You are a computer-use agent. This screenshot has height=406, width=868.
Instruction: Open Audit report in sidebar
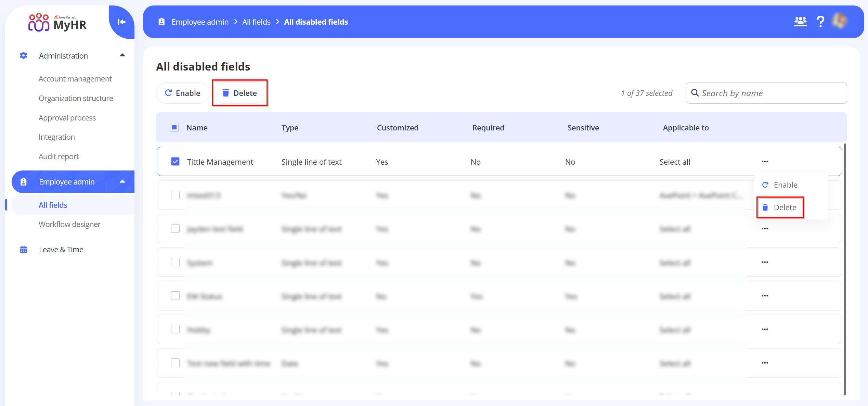pyautogui.click(x=59, y=156)
